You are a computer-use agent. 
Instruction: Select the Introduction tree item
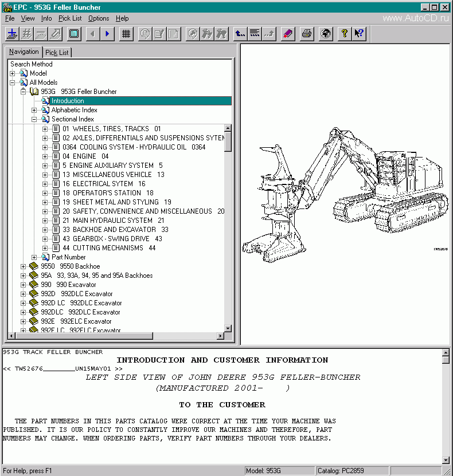[x=141, y=101]
